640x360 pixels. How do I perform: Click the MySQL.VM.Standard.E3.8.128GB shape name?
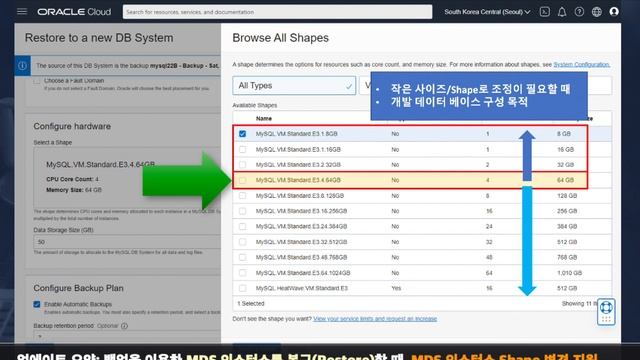(x=300, y=196)
